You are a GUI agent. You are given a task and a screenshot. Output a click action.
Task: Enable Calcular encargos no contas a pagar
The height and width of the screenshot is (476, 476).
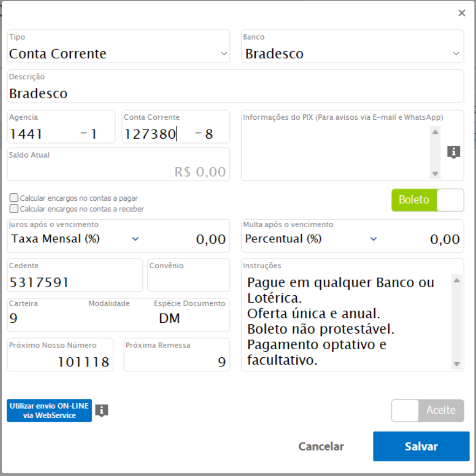click(x=14, y=198)
